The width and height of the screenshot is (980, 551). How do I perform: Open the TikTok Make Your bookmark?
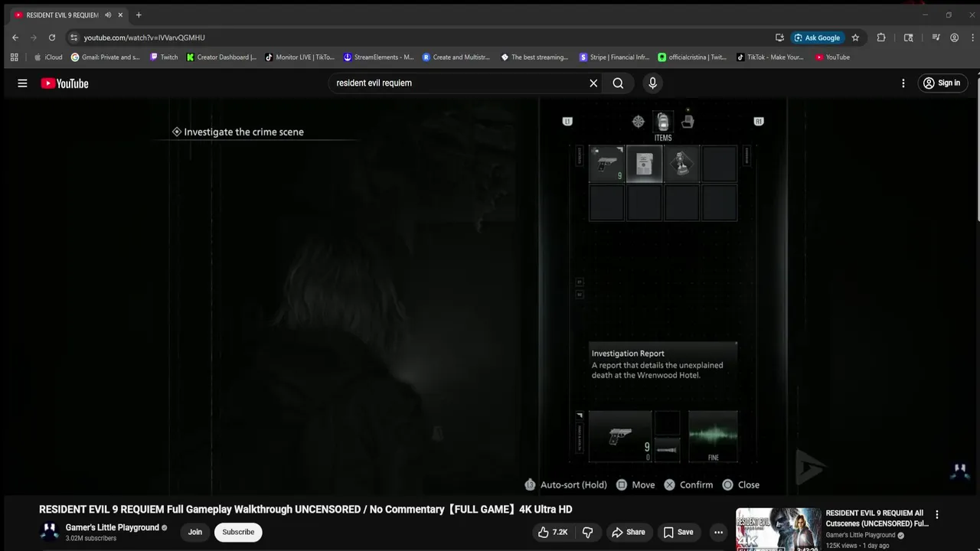click(771, 57)
